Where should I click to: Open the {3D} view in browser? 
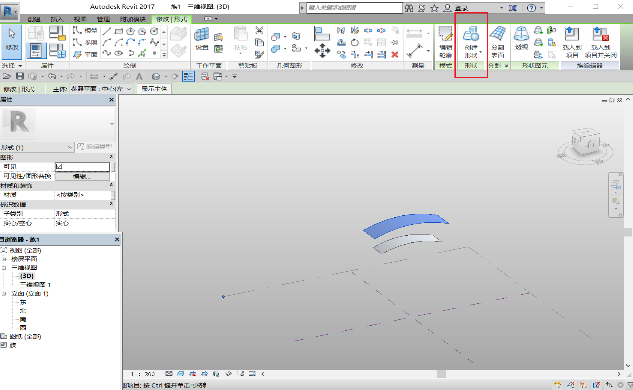tap(27, 276)
